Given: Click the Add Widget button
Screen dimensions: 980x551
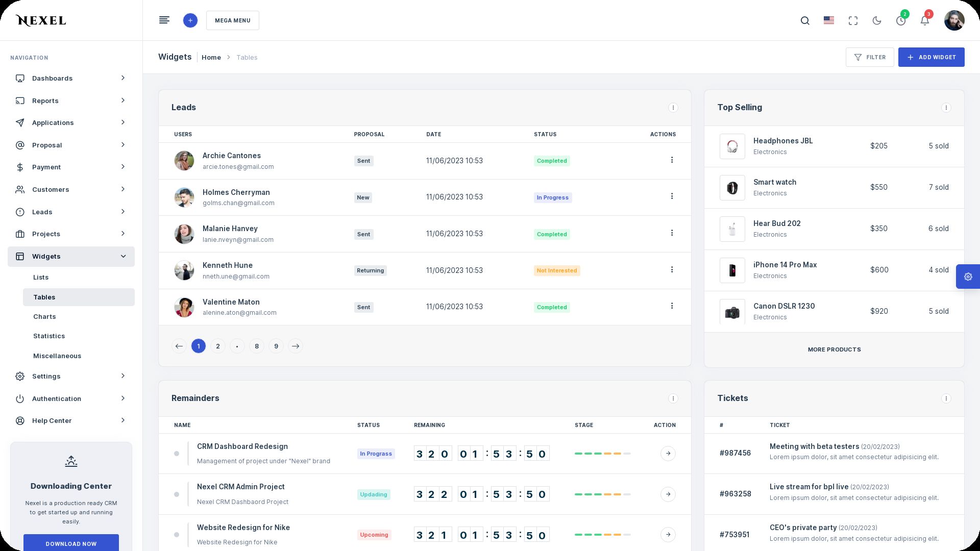Looking at the screenshot, I should (931, 57).
